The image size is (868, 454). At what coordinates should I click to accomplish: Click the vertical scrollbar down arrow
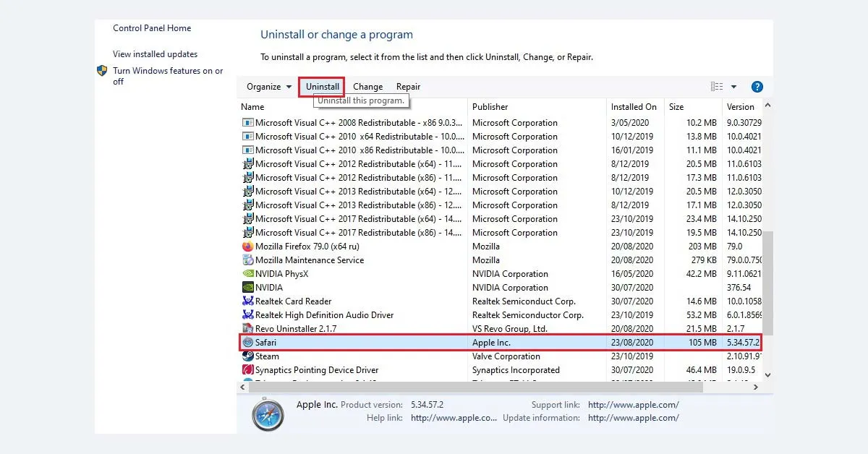[x=767, y=374]
